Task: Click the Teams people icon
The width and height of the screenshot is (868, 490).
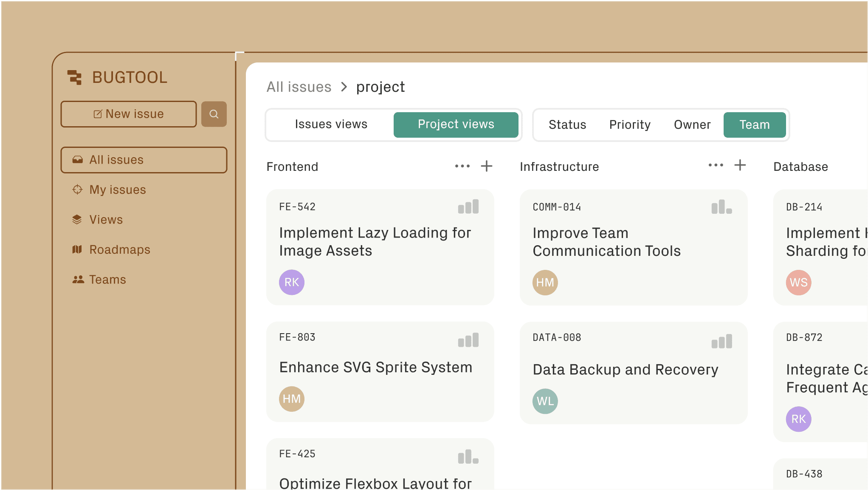Action: click(x=78, y=279)
